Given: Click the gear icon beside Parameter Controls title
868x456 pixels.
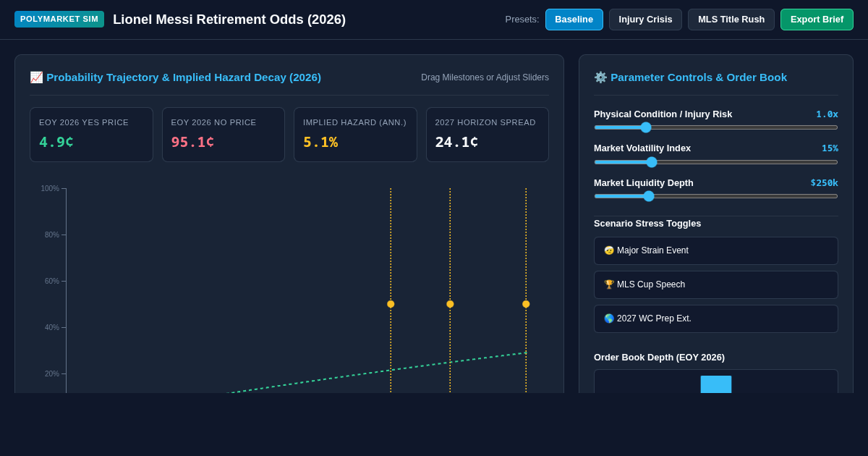Looking at the screenshot, I should tap(600, 77).
